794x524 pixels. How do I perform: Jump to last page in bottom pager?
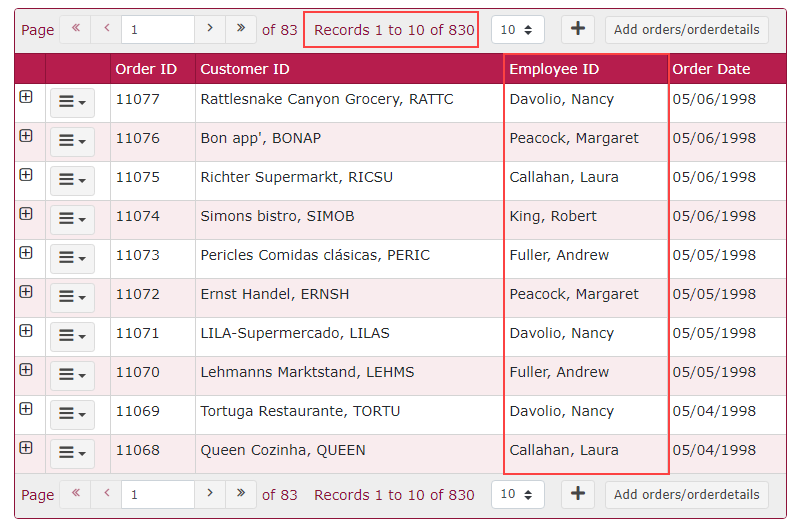click(x=240, y=494)
